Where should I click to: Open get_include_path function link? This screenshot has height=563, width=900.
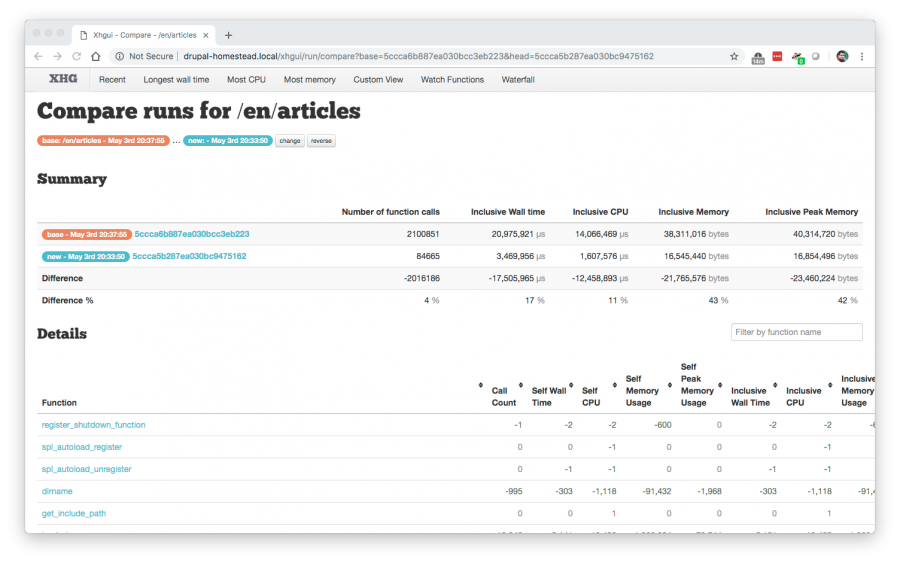(x=74, y=513)
